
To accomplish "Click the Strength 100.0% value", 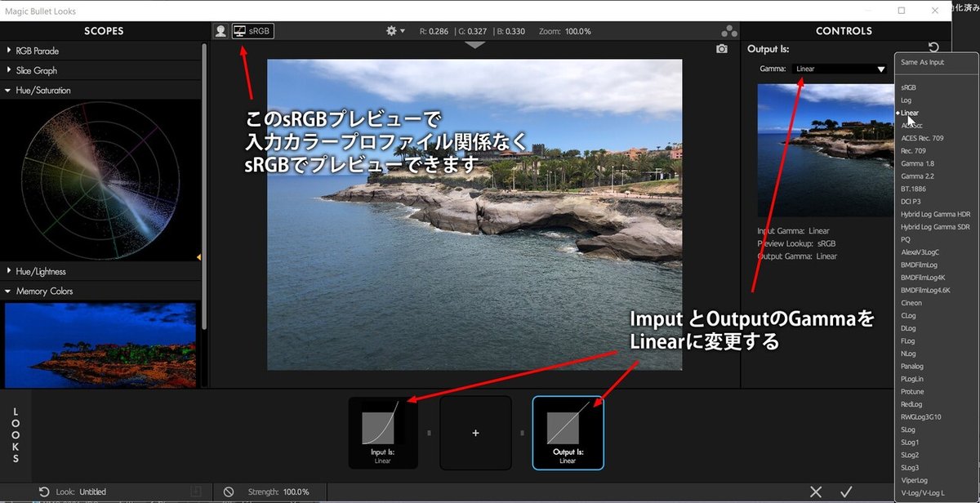I will pos(296,492).
